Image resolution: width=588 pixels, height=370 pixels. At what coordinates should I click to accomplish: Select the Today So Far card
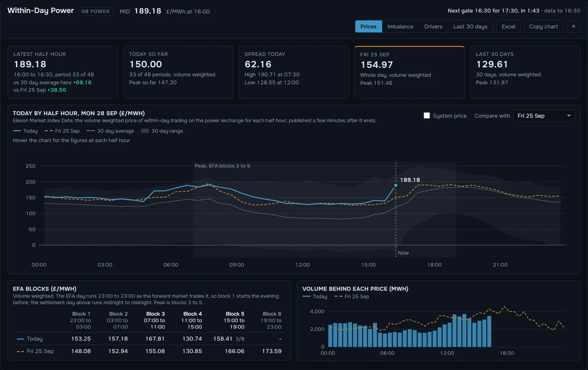[178, 72]
